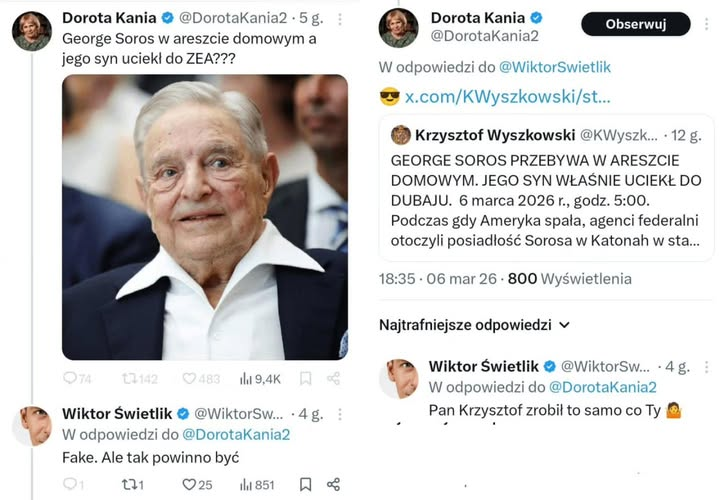Reply to Wiktor Świetlik's "Fake" comment
The height and width of the screenshot is (500, 720).
tap(70, 485)
